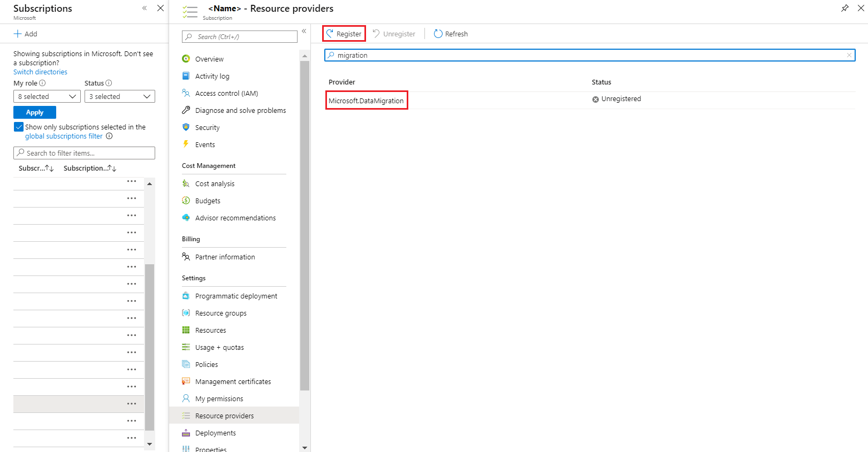
Task: Click the wrench Diagnose icon
Action: pyautogui.click(x=186, y=110)
